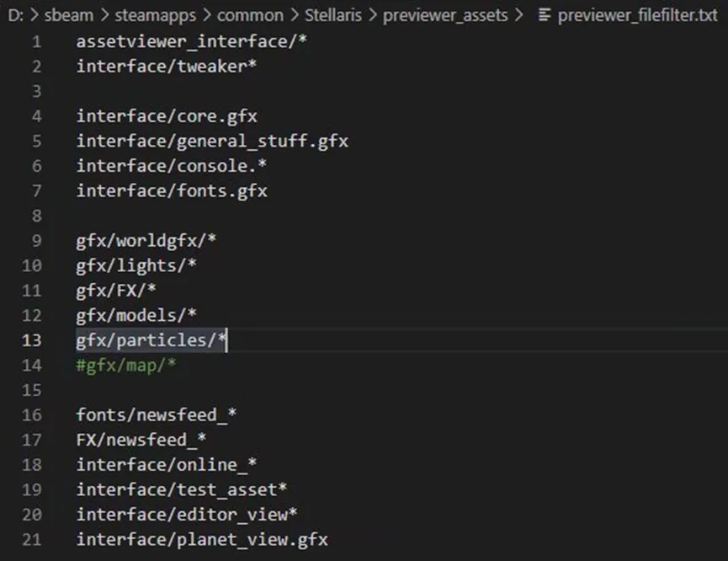Place cursor on interface/console.* line

(172, 165)
